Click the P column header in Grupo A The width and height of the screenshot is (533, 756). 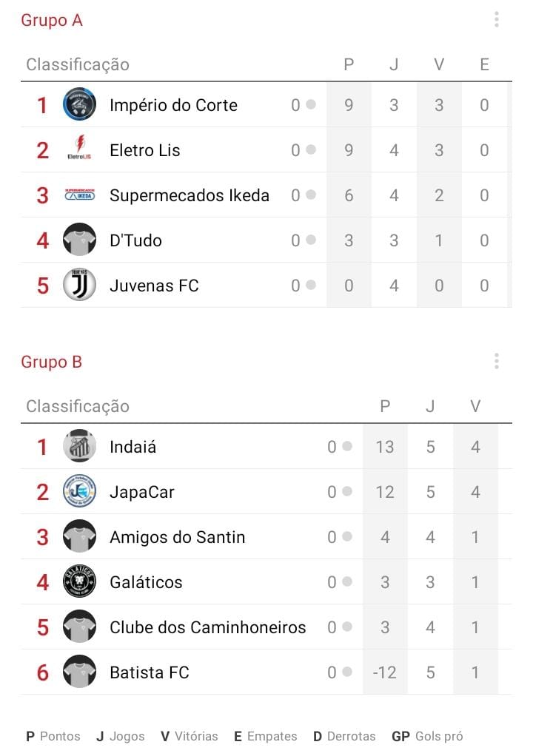pos(349,64)
